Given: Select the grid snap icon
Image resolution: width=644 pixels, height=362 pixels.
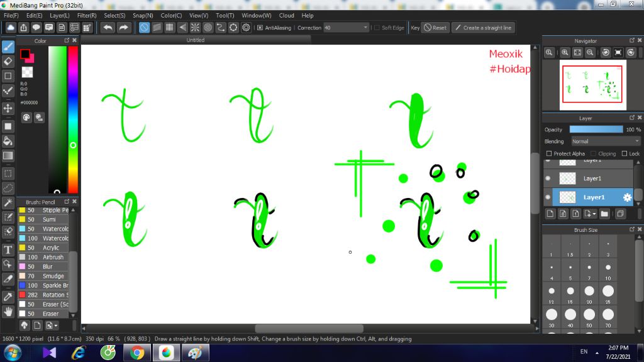Looking at the screenshot, I should [170, 28].
